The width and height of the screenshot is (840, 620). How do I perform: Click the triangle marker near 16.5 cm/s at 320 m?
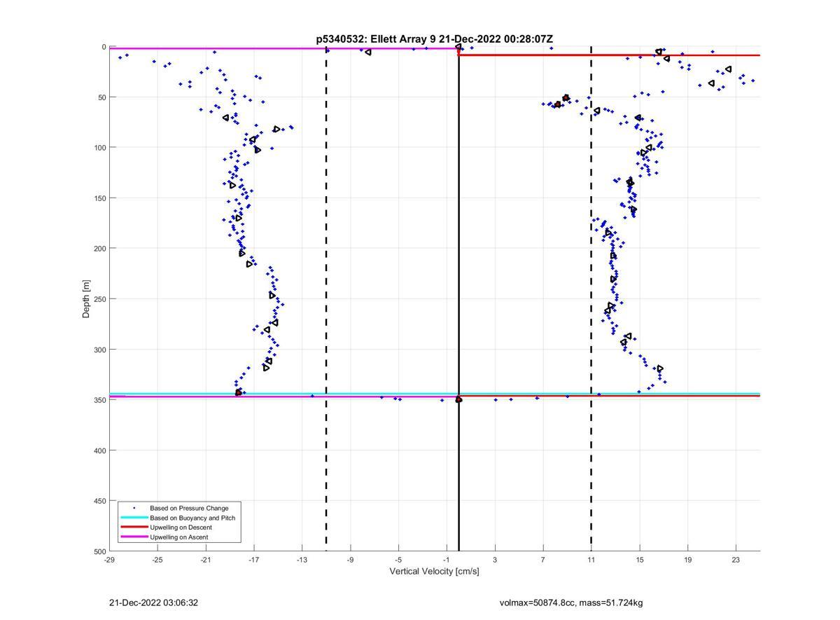pos(659,368)
